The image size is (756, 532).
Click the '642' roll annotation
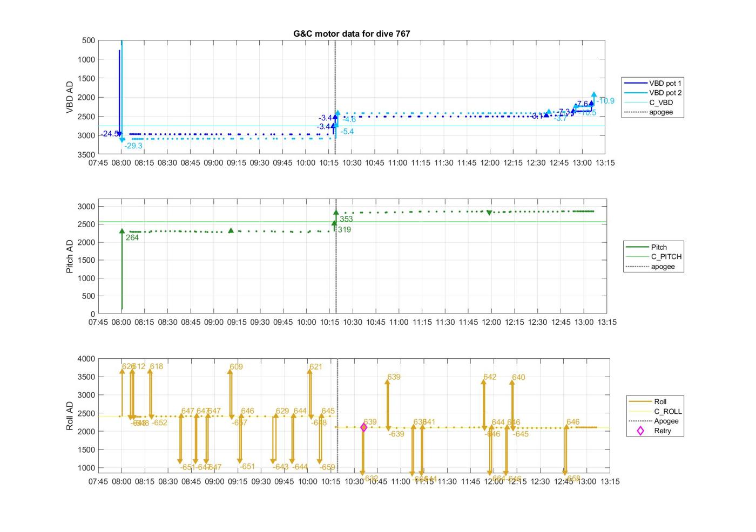click(490, 377)
